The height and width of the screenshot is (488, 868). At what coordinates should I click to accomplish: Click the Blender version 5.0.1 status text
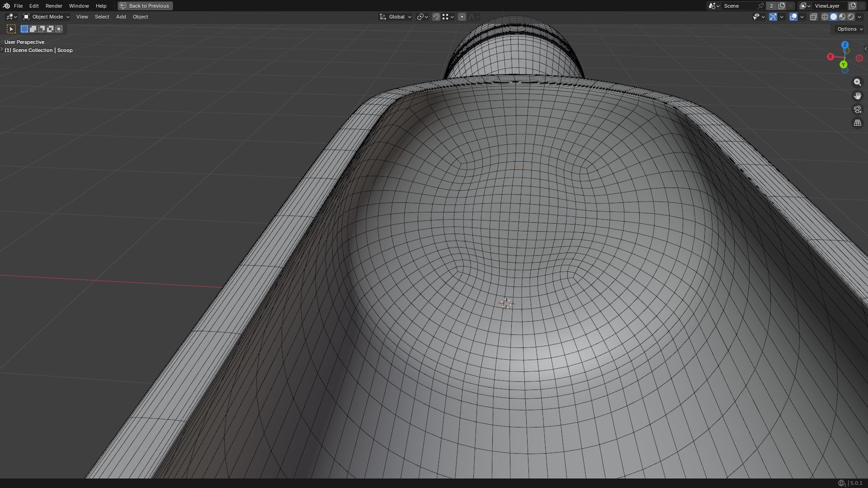point(856,483)
